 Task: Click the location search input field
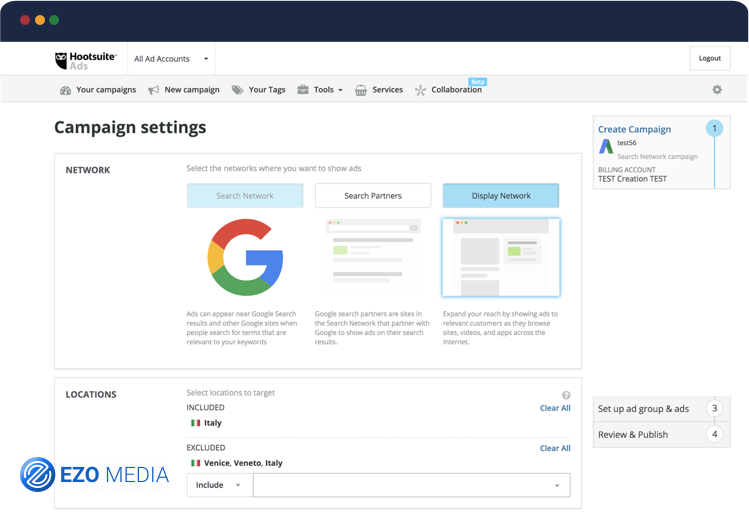click(412, 485)
